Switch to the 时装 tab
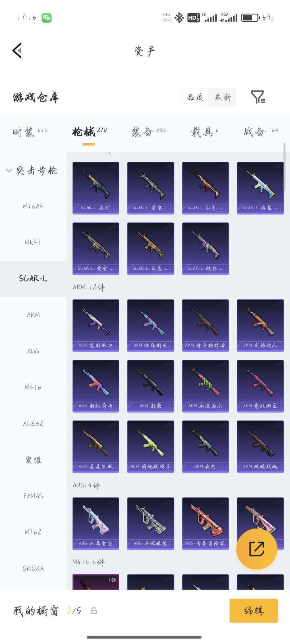Viewport: 290px width, 644px height. click(x=30, y=132)
